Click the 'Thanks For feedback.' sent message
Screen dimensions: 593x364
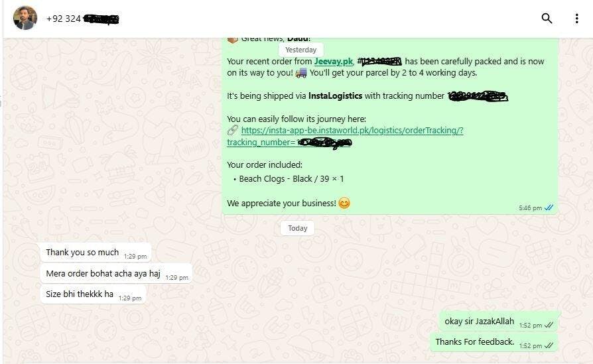494,342
